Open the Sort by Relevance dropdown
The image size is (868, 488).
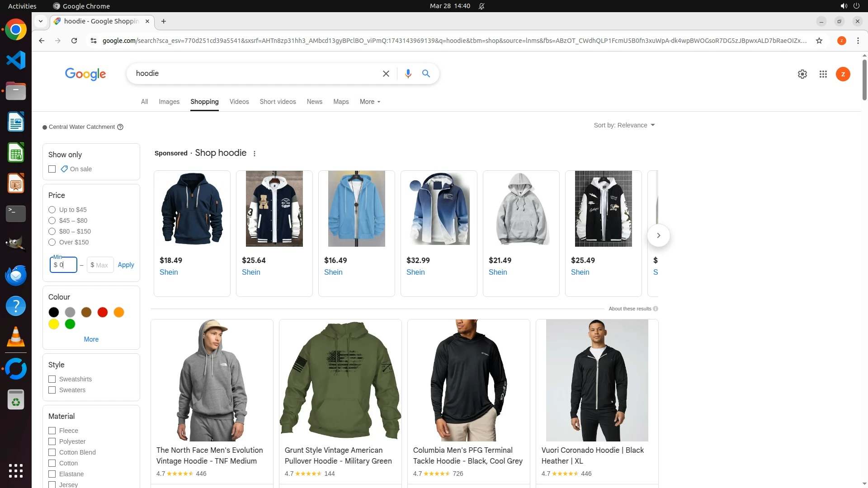tap(624, 125)
